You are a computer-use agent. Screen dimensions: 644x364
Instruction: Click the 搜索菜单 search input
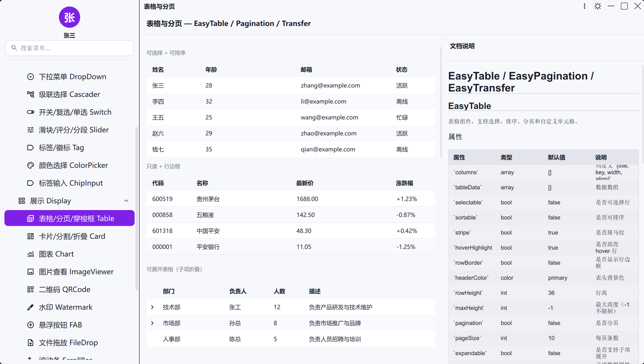click(x=70, y=48)
